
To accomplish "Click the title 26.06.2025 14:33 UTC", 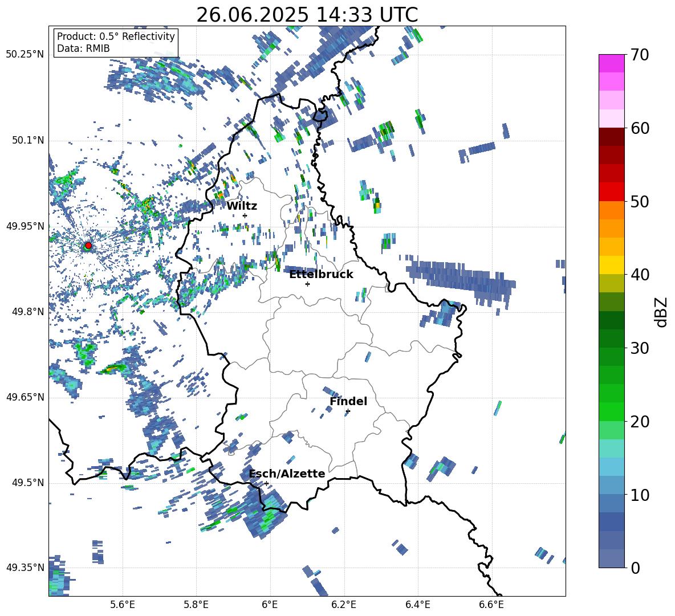I will coord(307,15).
